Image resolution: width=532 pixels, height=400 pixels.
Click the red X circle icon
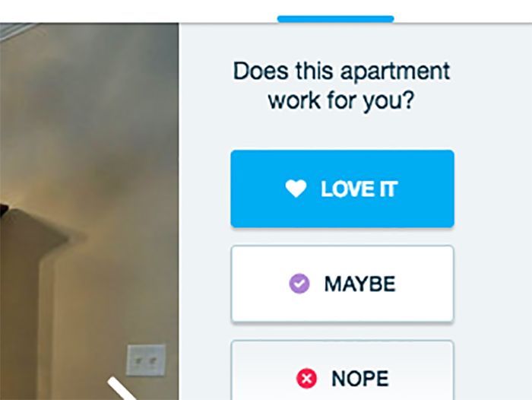pyautogui.click(x=306, y=378)
